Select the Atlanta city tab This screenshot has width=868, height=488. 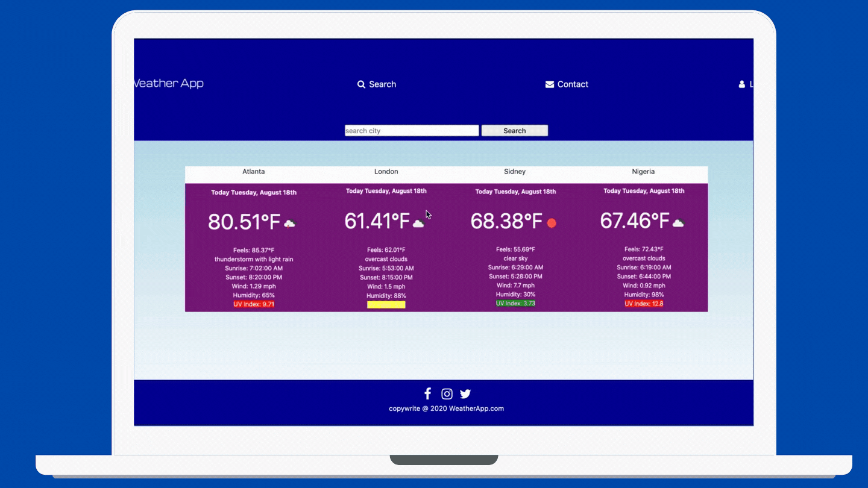click(x=254, y=172)
